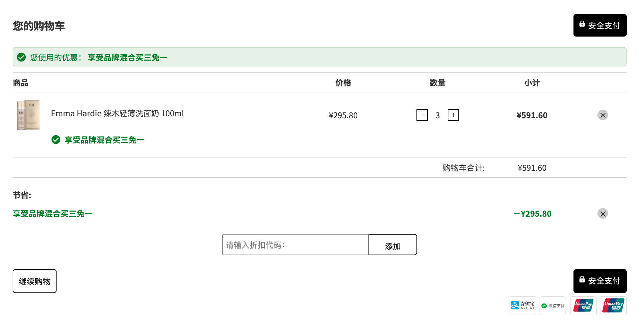The height and width of the screenshot is (321, 644).
Task: Click the 价格 column header
Action: pyautogui.click(x=343, y=83)
